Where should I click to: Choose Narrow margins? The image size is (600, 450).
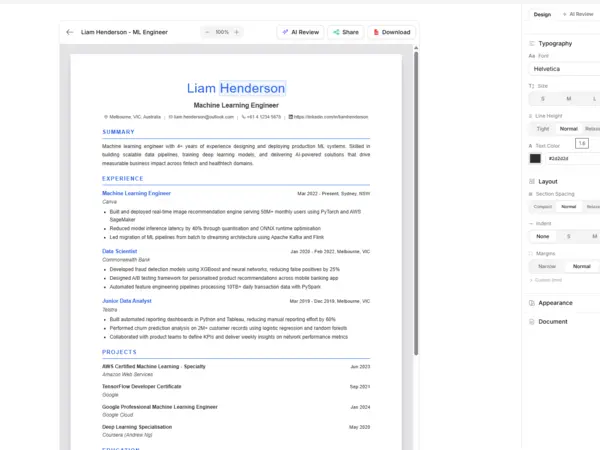547,266
